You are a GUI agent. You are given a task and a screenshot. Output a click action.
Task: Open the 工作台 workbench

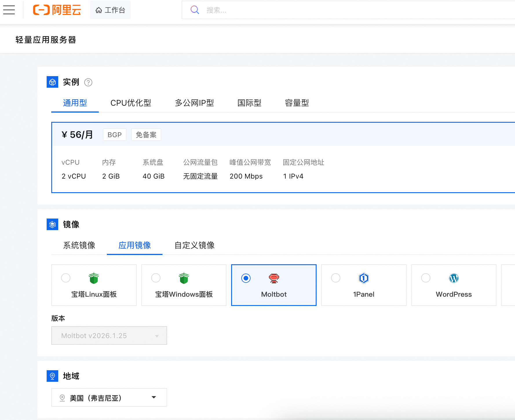click(110, 10)
